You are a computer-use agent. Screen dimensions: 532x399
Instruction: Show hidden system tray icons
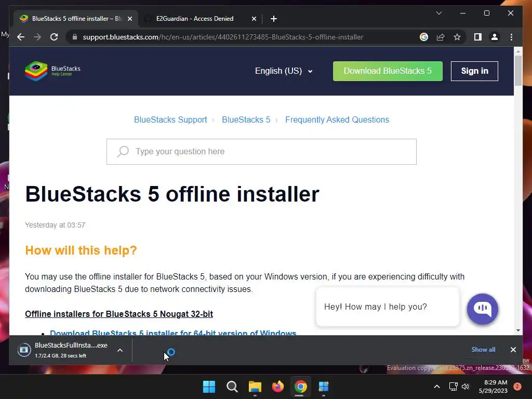[437, 387]
